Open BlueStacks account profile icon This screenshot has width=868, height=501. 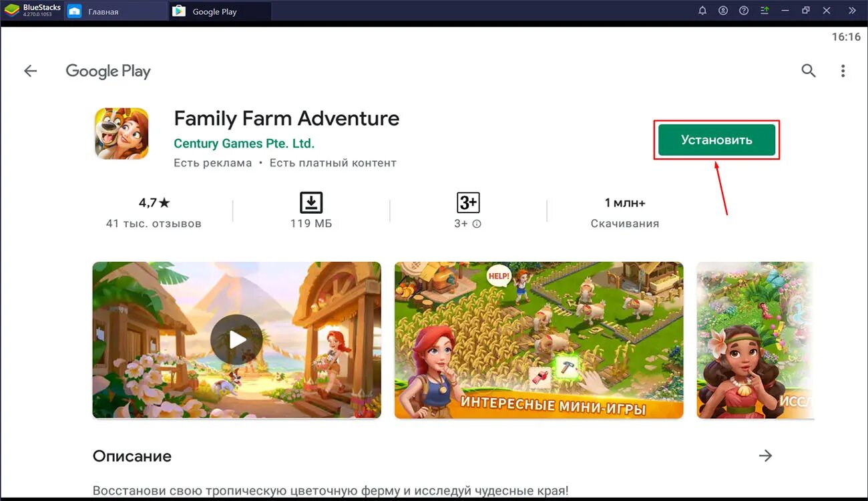[x=723, y=11]
